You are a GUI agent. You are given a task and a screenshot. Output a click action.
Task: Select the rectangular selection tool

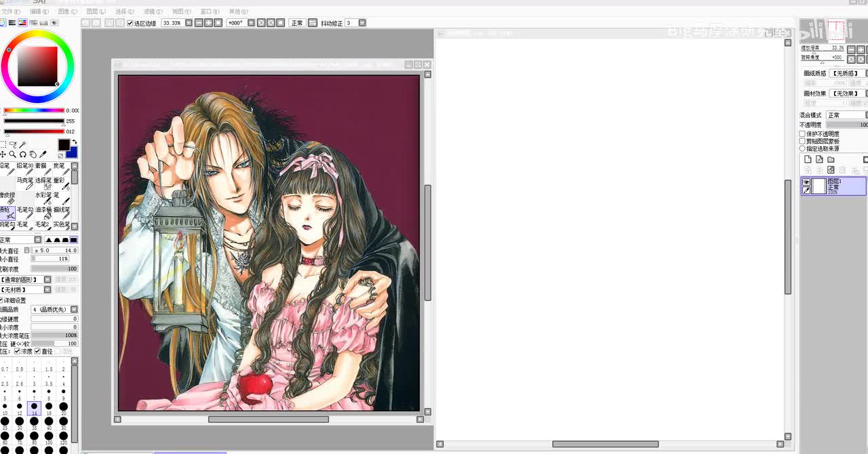3,144
